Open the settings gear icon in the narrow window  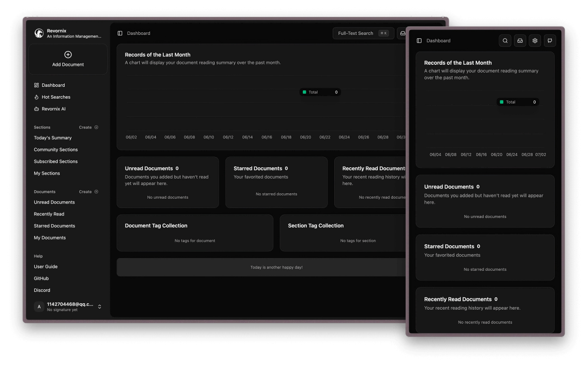coord(535,41)
